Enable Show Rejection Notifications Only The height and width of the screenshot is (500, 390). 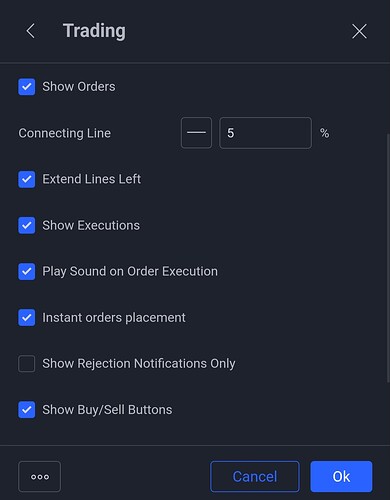[27, 363]
